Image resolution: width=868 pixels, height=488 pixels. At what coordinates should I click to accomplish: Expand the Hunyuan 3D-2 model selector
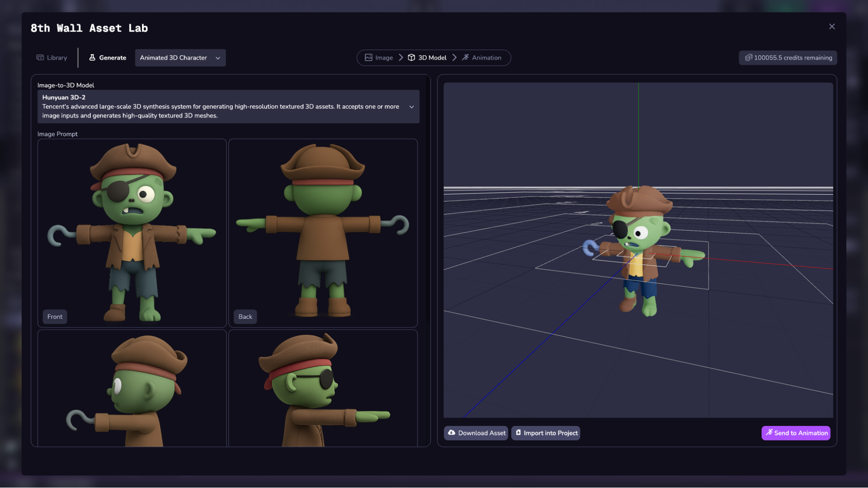tap(411, 107)
